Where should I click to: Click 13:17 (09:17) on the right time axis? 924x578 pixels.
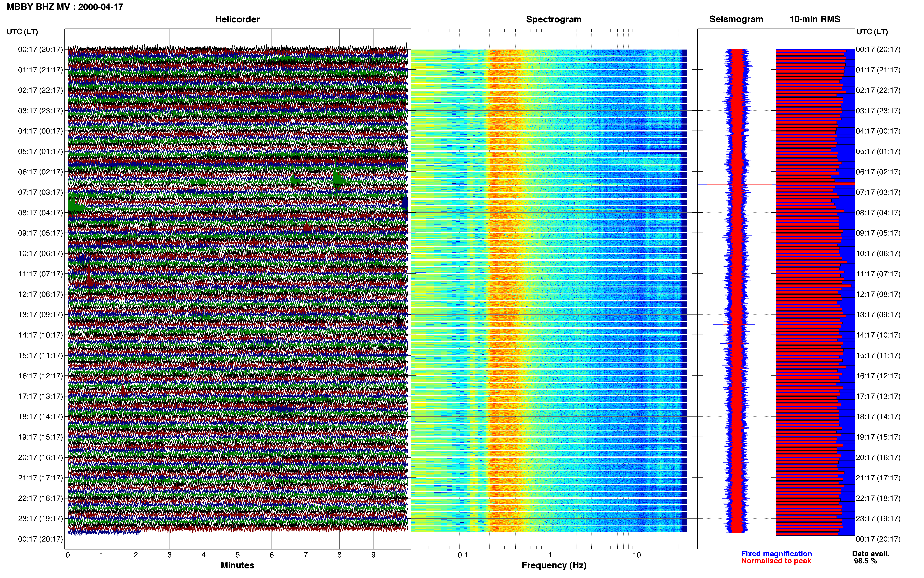pos(878,315)
